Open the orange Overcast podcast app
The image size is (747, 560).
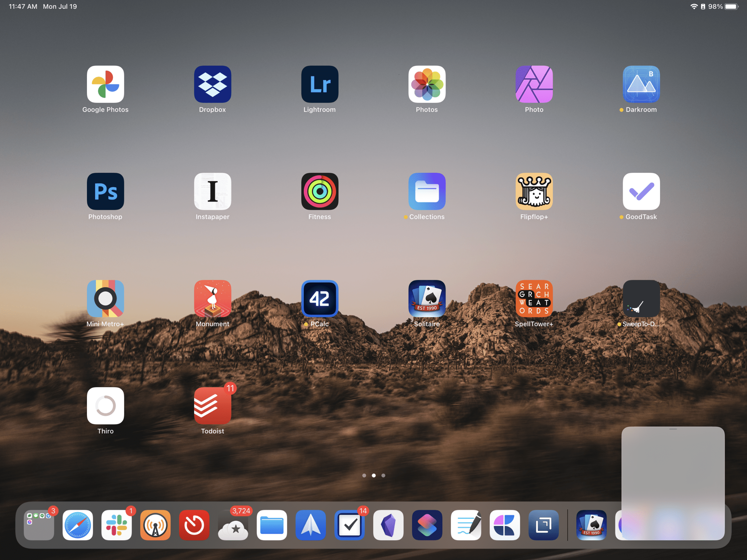pyautogui.click(x=155, y=525)
